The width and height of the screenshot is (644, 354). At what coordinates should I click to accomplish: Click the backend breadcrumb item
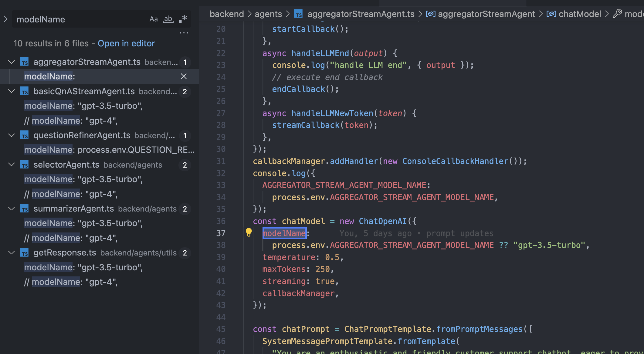point(227,14)
